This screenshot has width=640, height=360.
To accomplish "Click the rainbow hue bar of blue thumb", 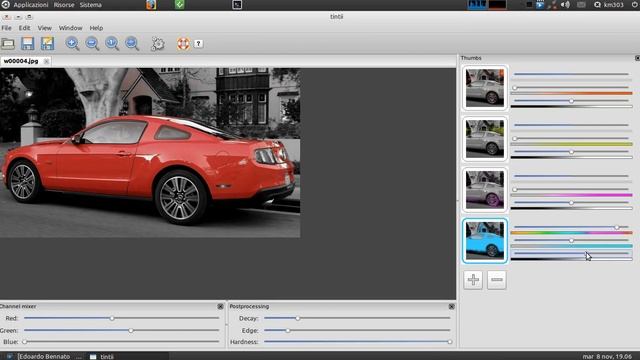I will point(571,233).
